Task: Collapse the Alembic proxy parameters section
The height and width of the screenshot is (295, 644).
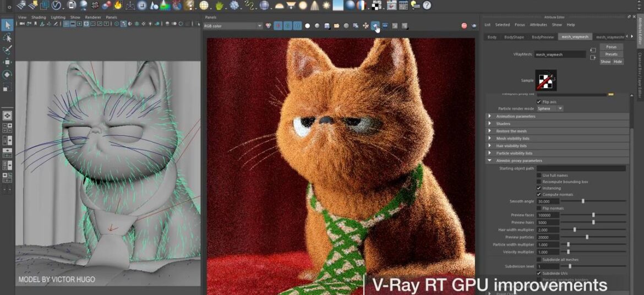Action: pyautogui.click(x=558, y=161)
